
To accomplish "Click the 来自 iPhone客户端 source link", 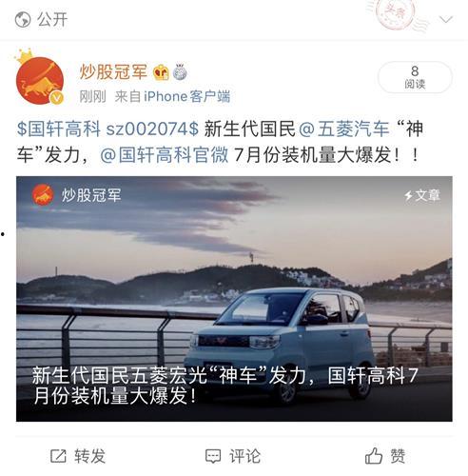I will (172, 96).
